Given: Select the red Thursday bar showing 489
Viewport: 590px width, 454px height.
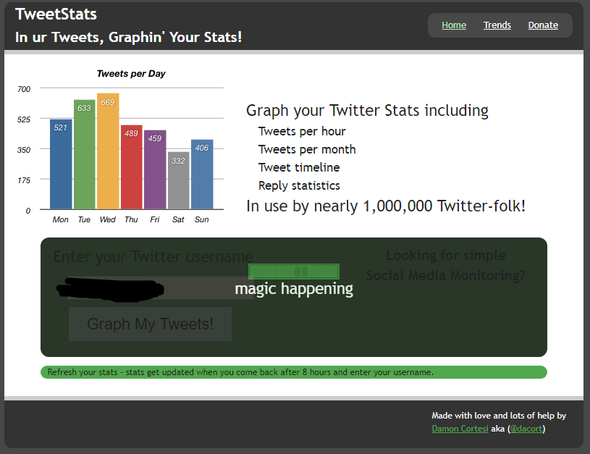Looking at the screenshot, I should point(131,167).
